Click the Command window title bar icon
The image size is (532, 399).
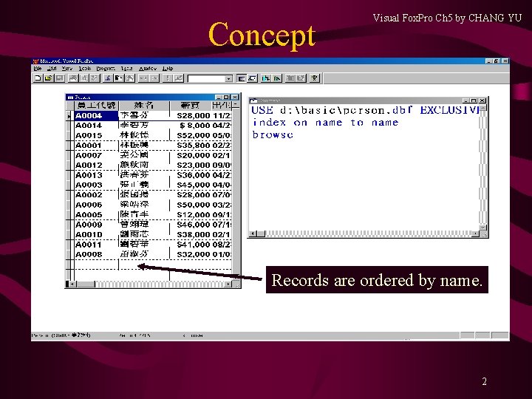click(x=253, y=100)
